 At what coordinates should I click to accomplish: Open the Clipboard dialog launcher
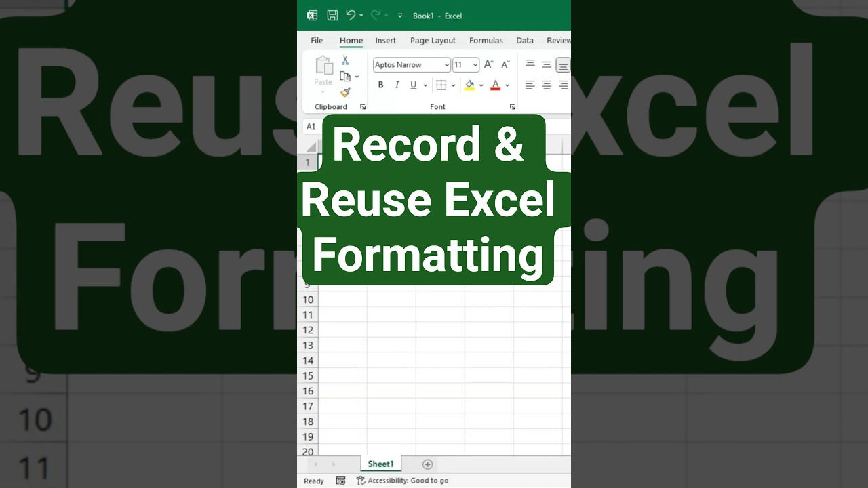(363, 107)
